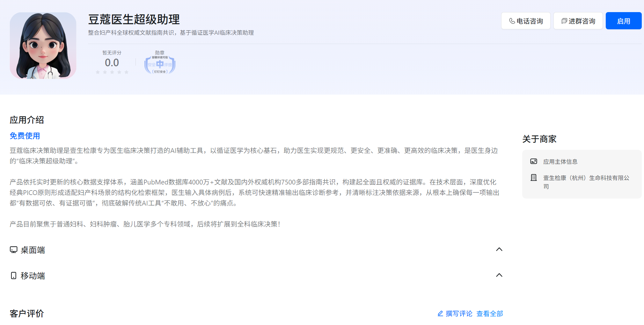644x325 pixels.
Task: Click the pen icon next to 撰写评论
Action: point(440,314)
